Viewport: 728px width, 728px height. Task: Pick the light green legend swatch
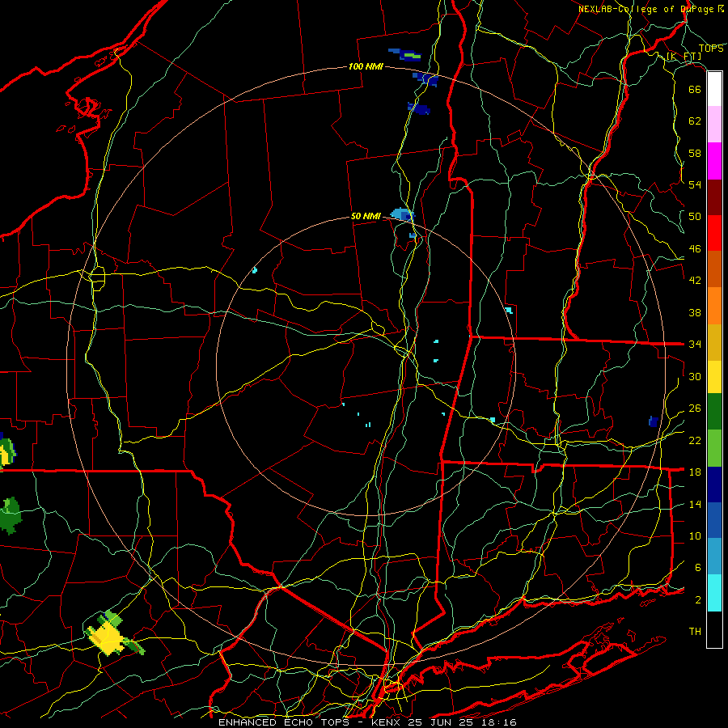(x=714, y=448)
